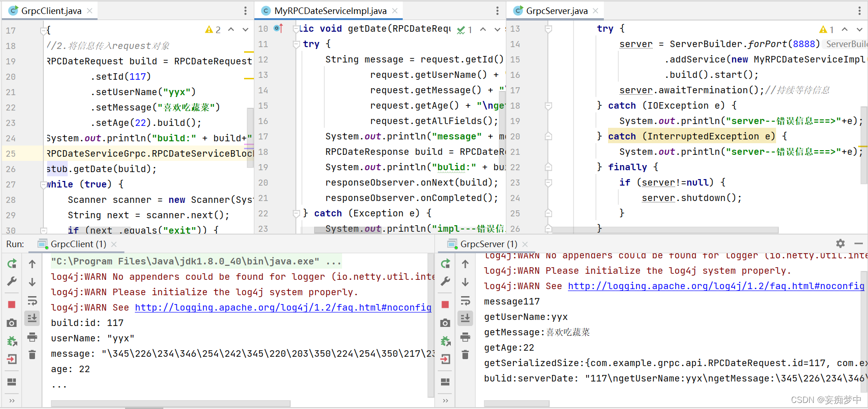
Task: Restore layout icon in GrpcServer run toolbar
Action: [x=446, y=382]
